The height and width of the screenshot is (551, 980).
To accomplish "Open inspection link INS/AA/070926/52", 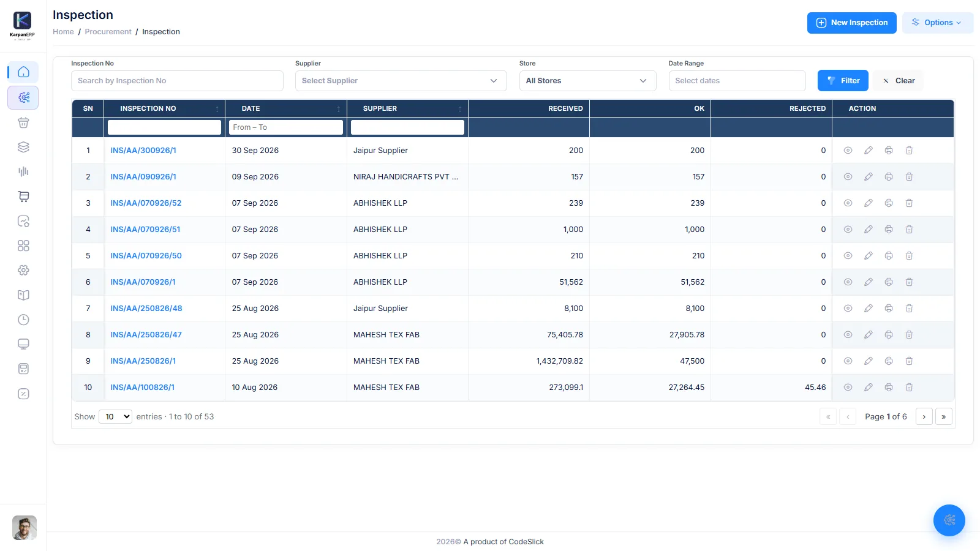I will [x=146, y=203].
